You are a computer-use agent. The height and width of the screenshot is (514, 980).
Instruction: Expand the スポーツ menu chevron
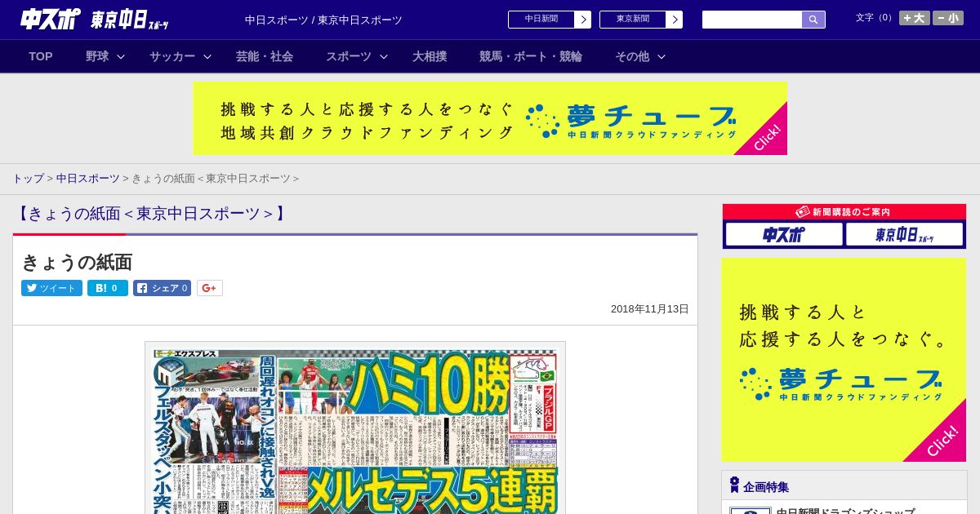[x=384, y=56]
